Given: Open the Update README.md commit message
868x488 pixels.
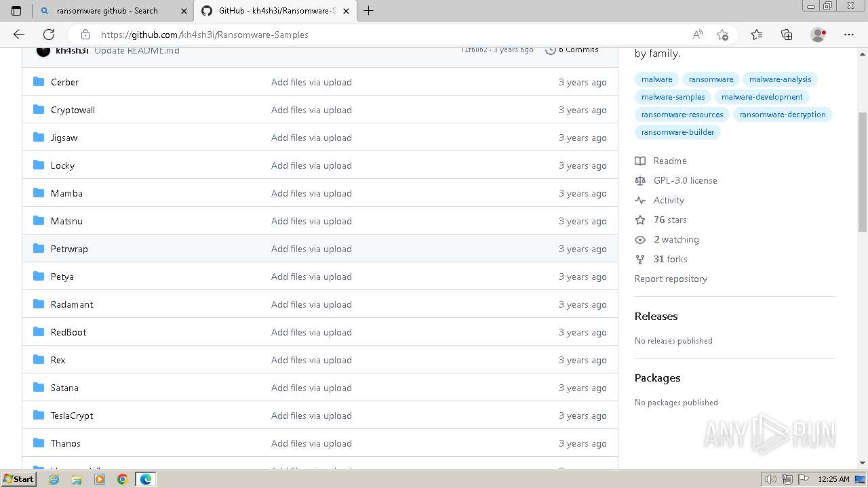Looking at the screenshot, I should (137, 50).
